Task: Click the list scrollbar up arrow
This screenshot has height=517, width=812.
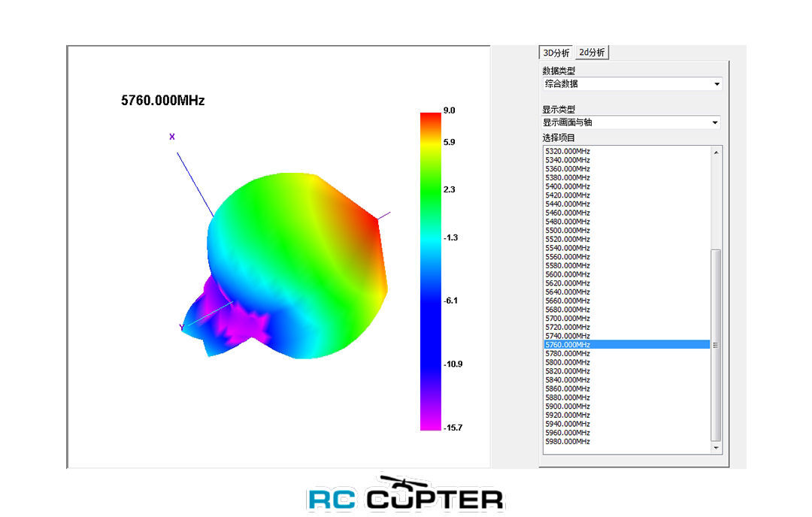Action: coord(717,152)
